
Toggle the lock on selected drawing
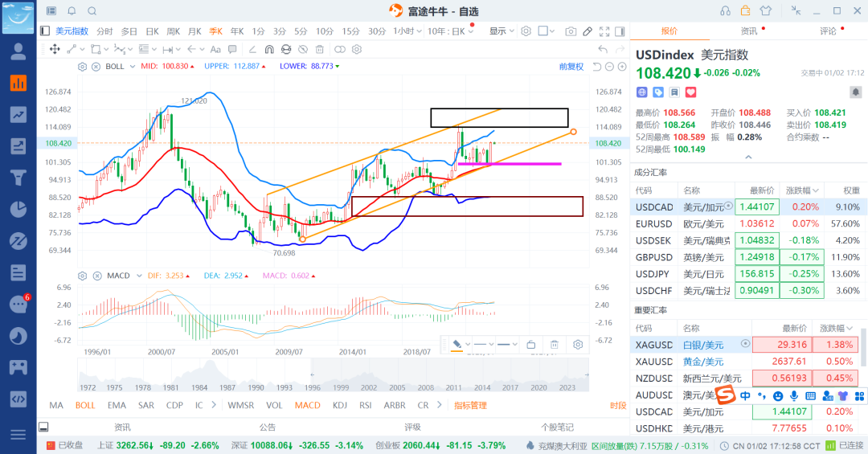(x=531, y=345)
